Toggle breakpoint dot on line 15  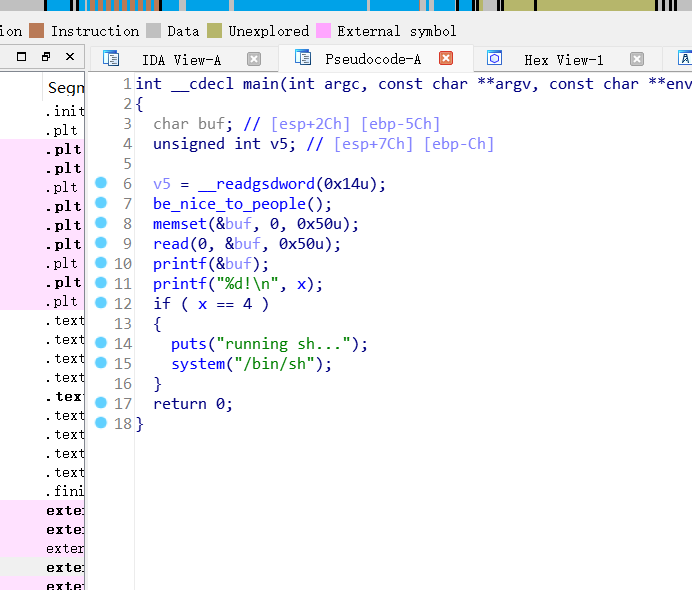point(101,363)
